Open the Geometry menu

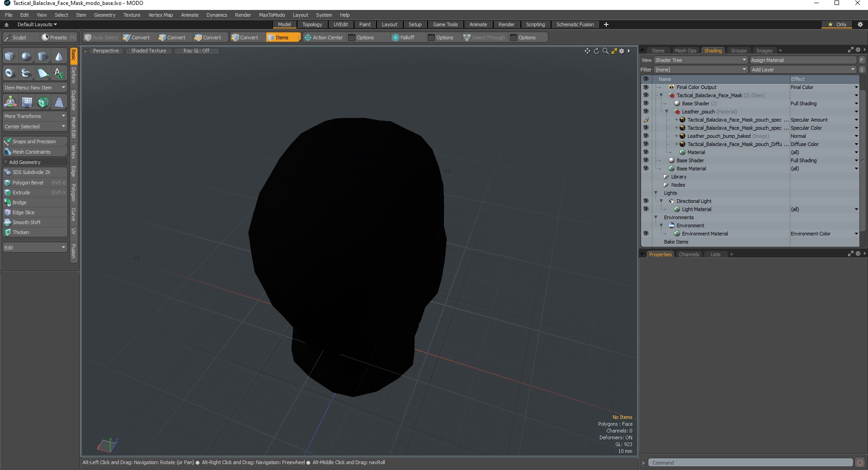[x=104, y=15]
